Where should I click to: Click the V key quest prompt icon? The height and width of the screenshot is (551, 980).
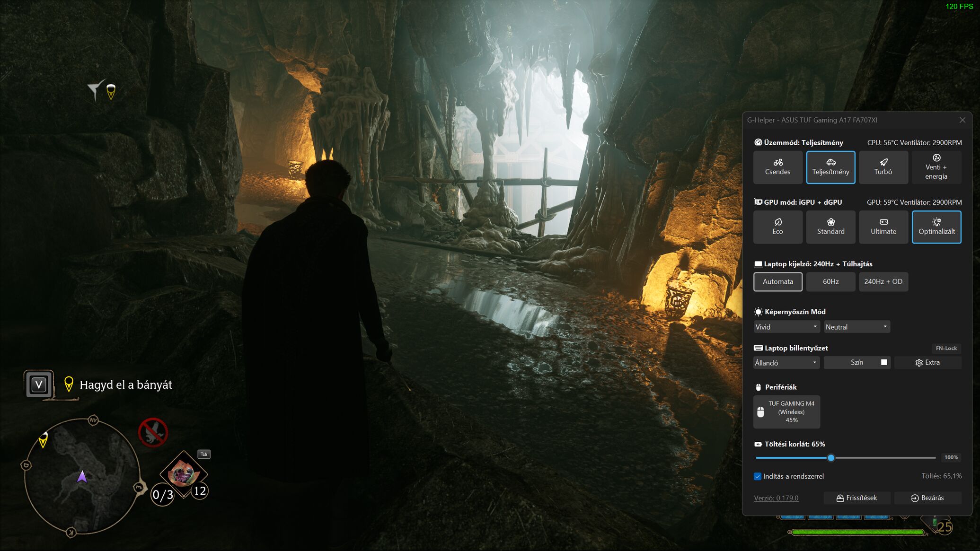pyautogui.click(x=39, y=384)
